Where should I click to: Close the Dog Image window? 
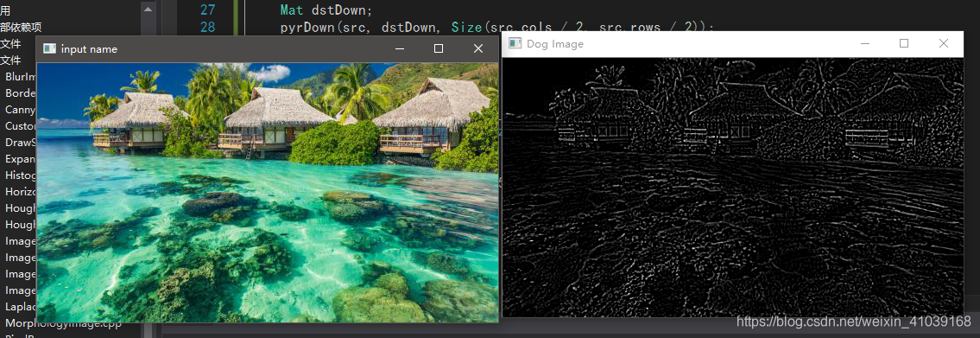[944, 43]
